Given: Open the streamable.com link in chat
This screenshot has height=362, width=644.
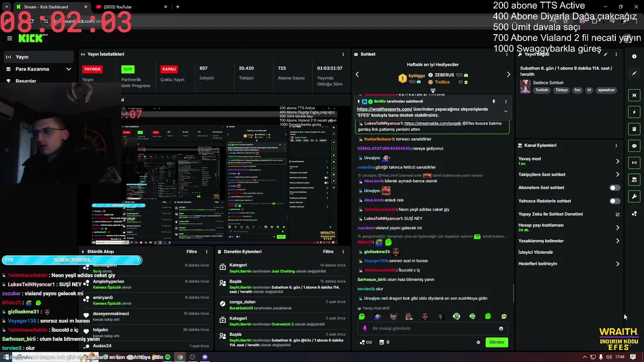Looking at the screenshot, I should (432, 123).
